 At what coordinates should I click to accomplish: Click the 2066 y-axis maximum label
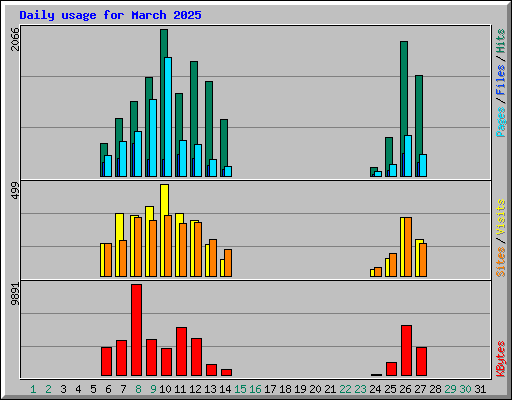(x=15, y=39)
